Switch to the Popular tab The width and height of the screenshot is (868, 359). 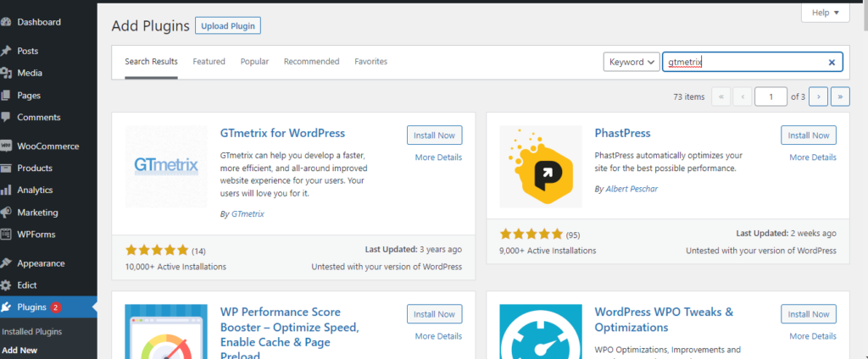[254, 62]
